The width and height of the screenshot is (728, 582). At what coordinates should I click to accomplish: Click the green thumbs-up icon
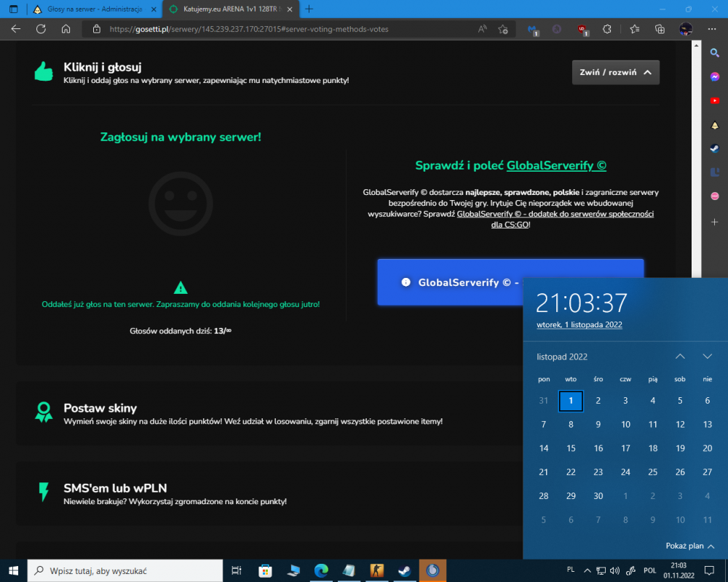click(x=44, y=72)
